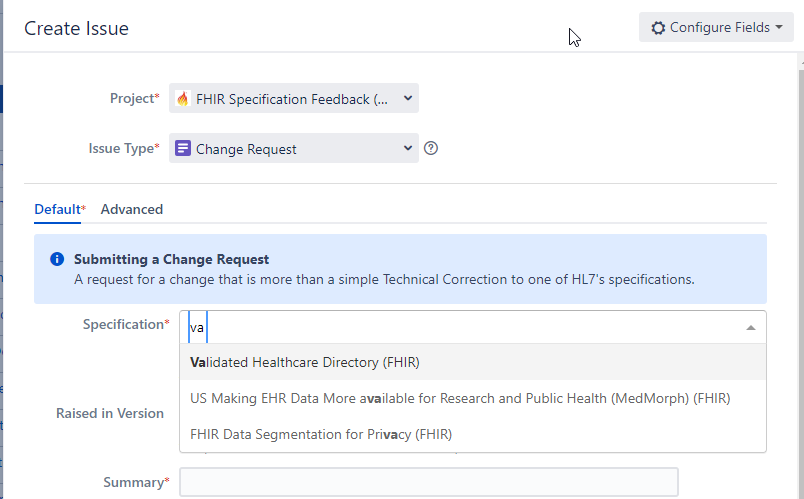The height and width of the screenshot is (499, 804).
Task: Open the Project dropdown
Action: (x=294, y=98)
